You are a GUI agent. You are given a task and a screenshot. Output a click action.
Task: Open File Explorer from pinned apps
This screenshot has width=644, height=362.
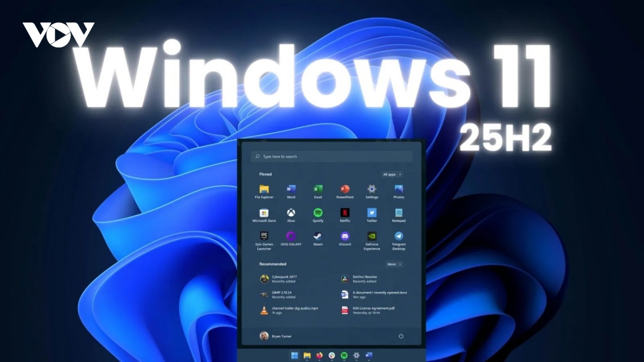coord(264,191)
